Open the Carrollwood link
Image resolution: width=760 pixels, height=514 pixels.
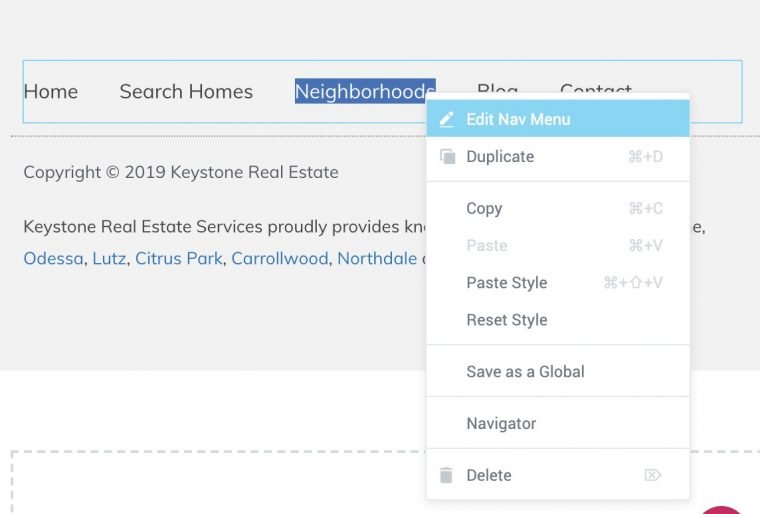(280, 258)
